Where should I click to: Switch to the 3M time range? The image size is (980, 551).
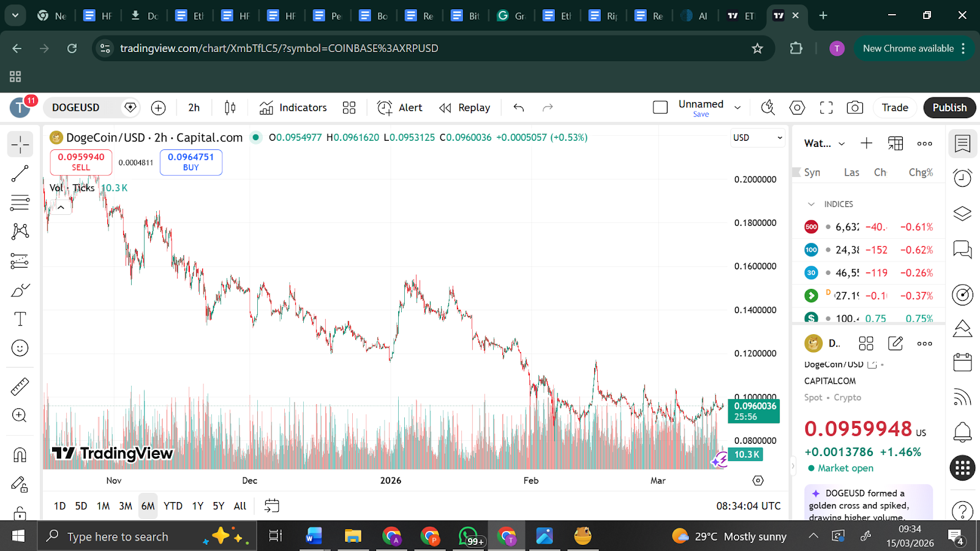[x=126, y=506]
